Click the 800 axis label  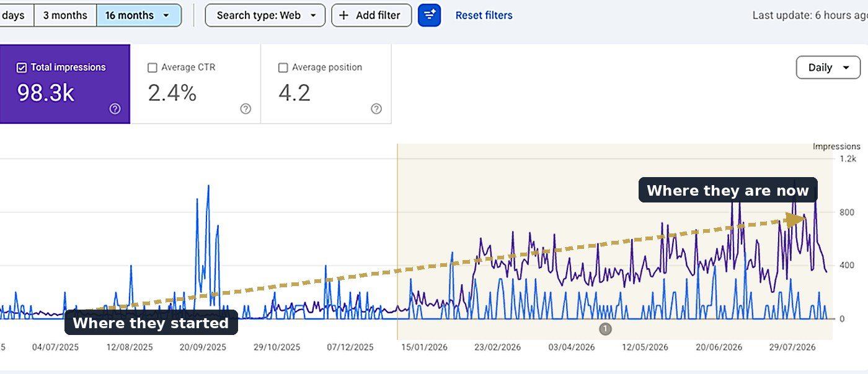click(x=846, y=212)
